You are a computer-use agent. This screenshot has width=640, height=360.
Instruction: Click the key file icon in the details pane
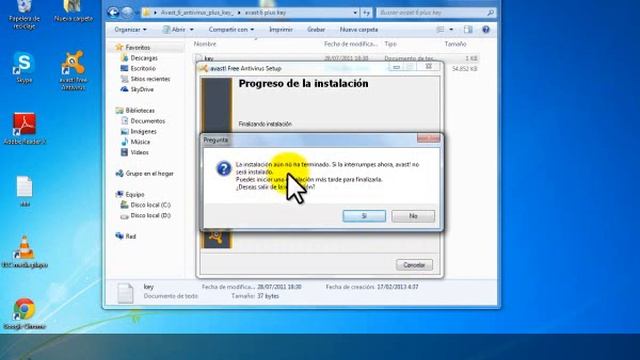pos(125,293)
